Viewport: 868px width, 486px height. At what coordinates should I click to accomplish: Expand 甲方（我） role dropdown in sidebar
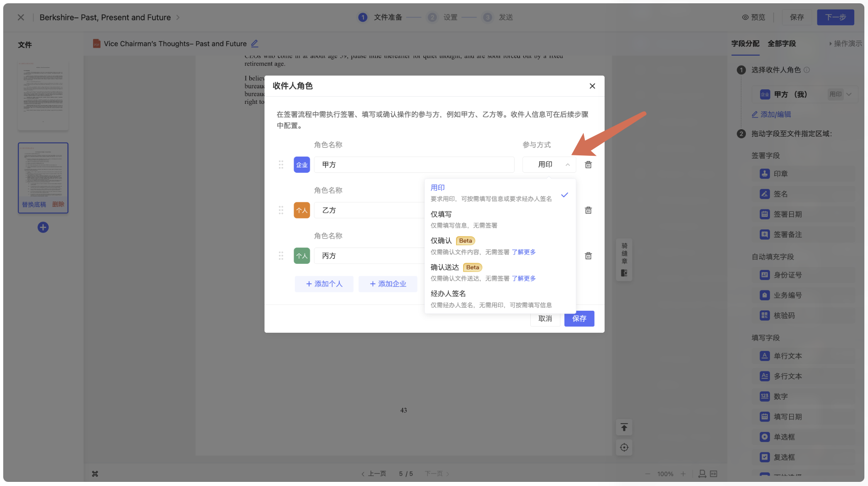(x=848, y=94)
